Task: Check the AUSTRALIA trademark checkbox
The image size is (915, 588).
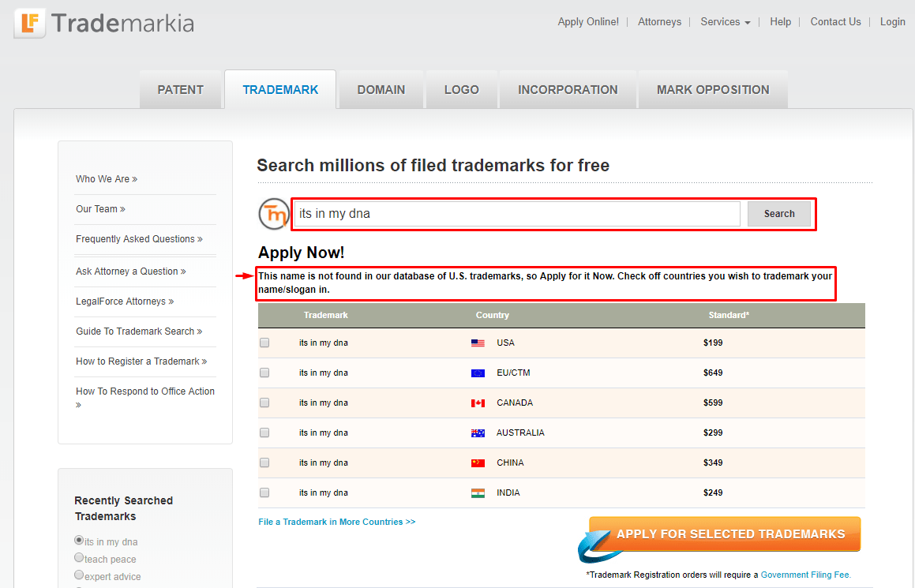Action: pyautogui.click(x=264, y=433)
